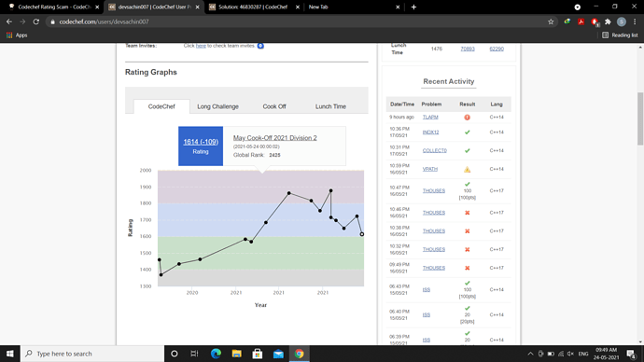Click the page vertical scrollbar thumb
The image size is (644, 362).
click(640, 118)
